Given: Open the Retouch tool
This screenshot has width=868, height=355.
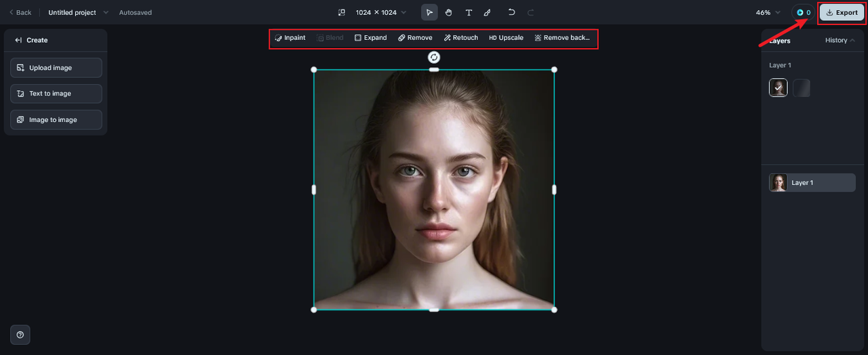Looking at the screenshot, I should [461, 38].
